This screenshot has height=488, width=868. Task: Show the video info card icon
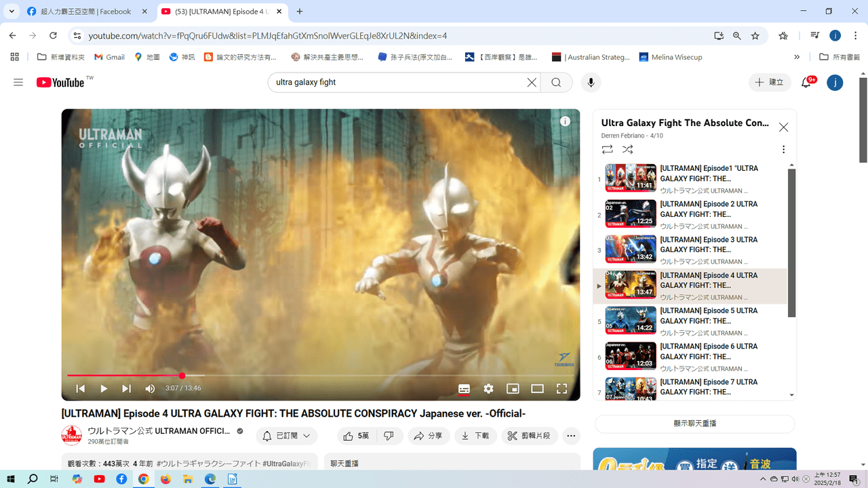(565, 121)
